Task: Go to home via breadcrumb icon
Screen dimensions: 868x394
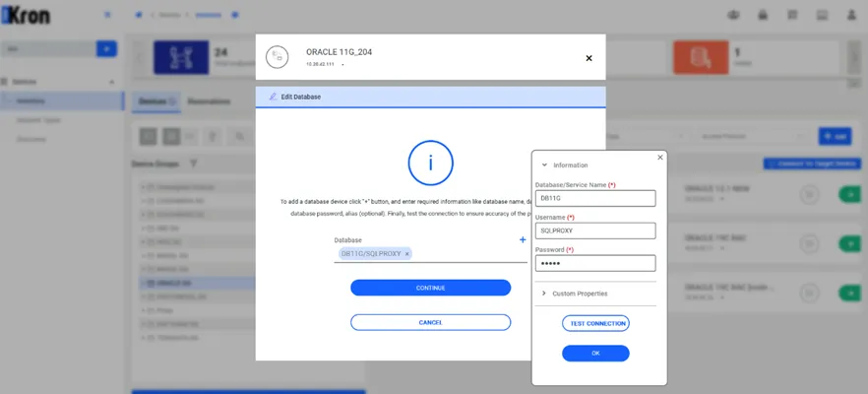Action: [139, 15]
